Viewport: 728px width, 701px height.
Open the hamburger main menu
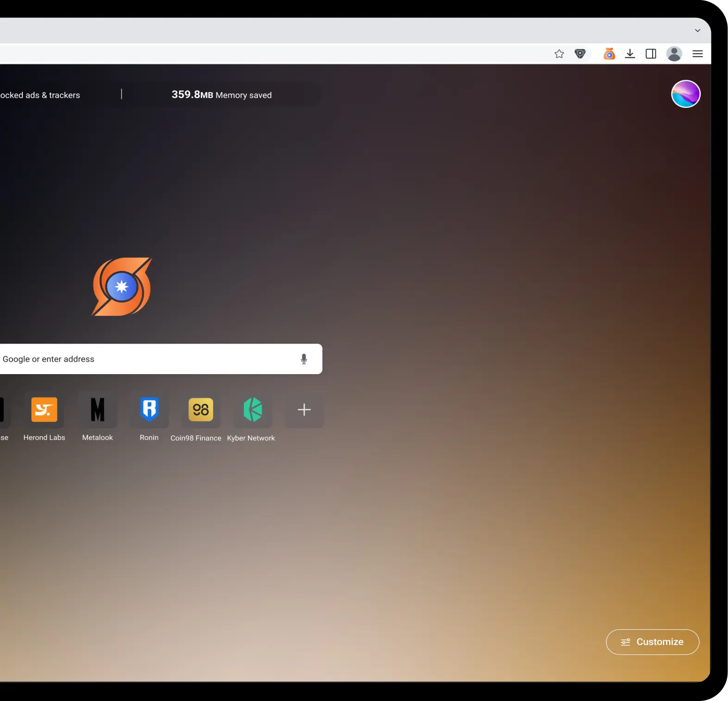click(x=697, y=54)
